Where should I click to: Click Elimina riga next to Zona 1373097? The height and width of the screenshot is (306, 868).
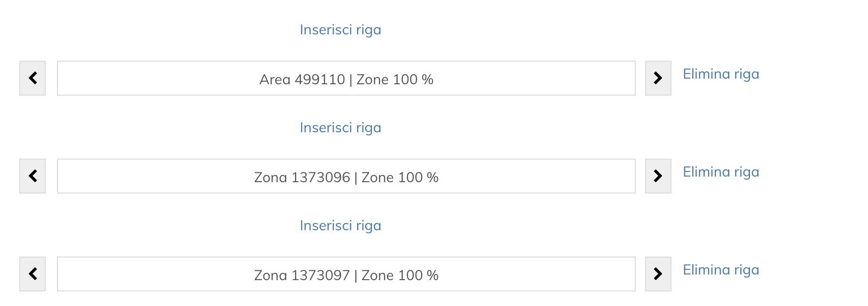(721, 269)
